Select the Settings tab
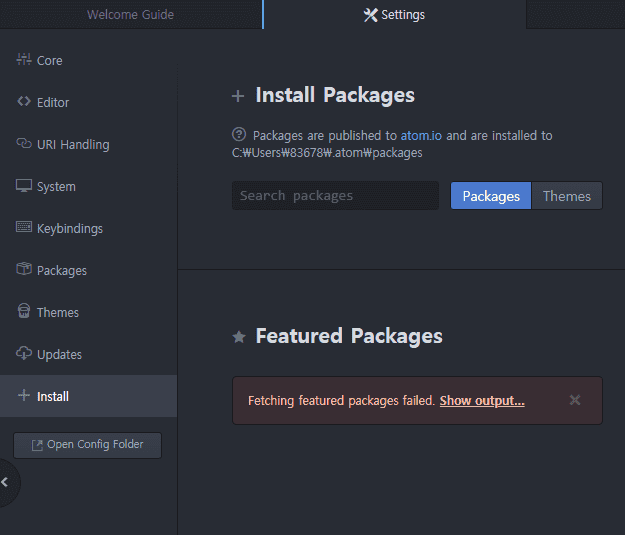 [x=394, y=15]
